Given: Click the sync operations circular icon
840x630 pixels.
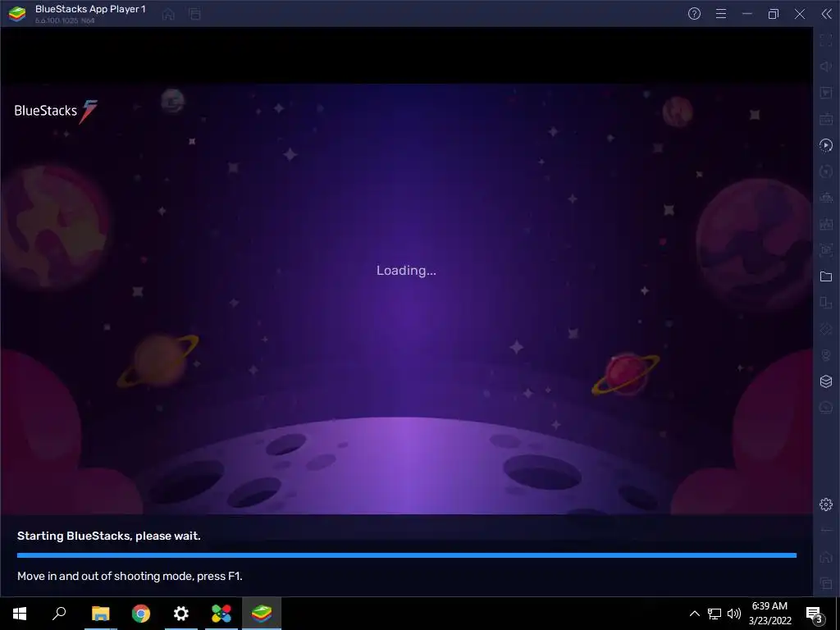Looking at the screenshot, I should 826,171.
